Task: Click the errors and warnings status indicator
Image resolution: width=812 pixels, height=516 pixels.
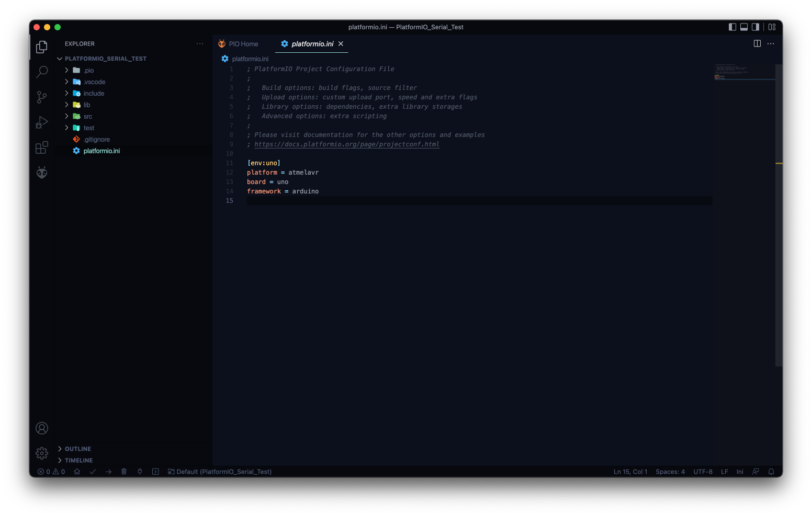Action: click(51, 472)
